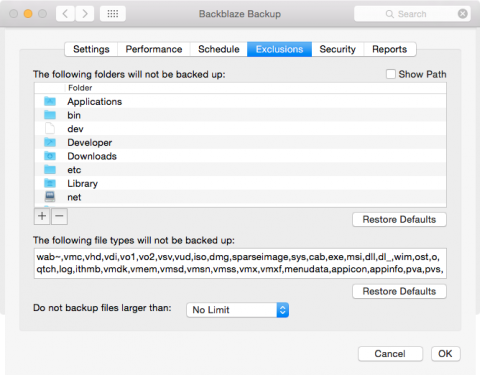Enable the Show Path checkbox
The image size is (480, 375).
coord(391,74)
